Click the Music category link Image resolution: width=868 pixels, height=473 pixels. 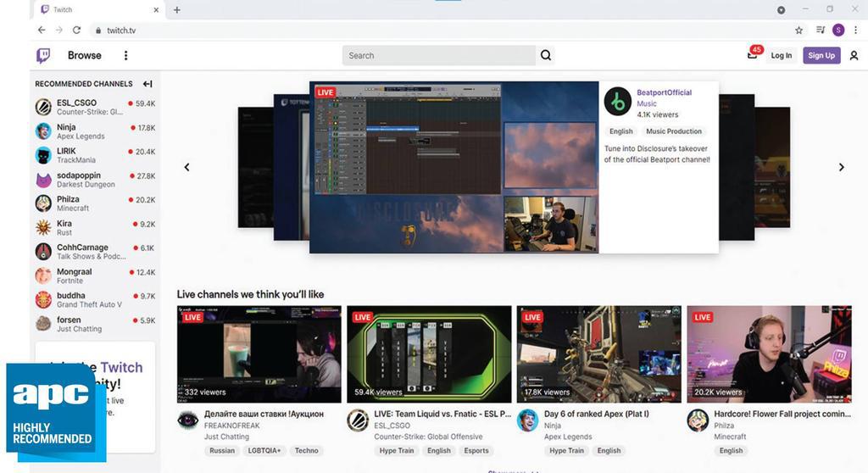coord(647,103)
